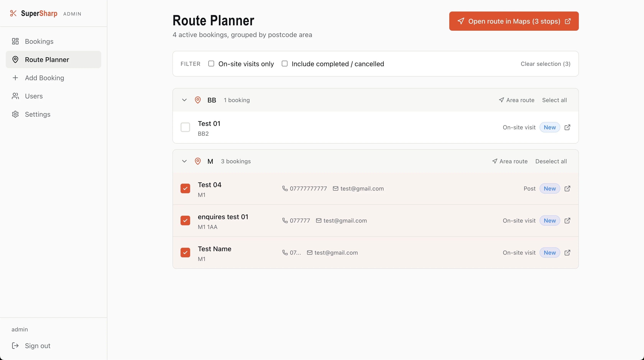Click On-site visit label in Test 01 row
Image resolution: width=644 pixels, height=360 pixels.
tap(519, 127)
